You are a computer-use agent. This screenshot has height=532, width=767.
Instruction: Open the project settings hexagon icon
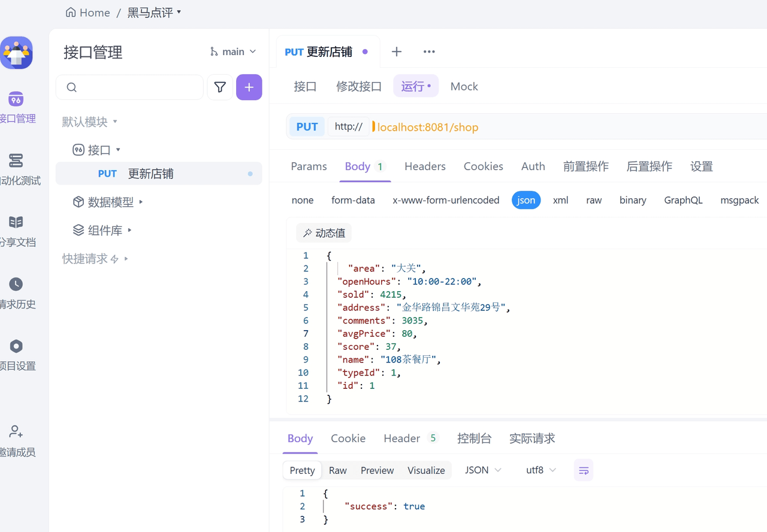click(x=16, y=346)
